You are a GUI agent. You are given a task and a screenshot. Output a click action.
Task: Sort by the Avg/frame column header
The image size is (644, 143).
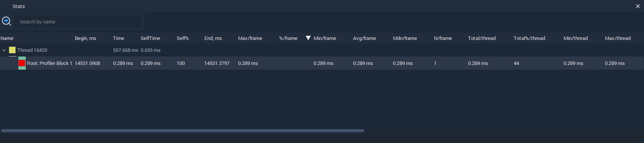(371, 38)
